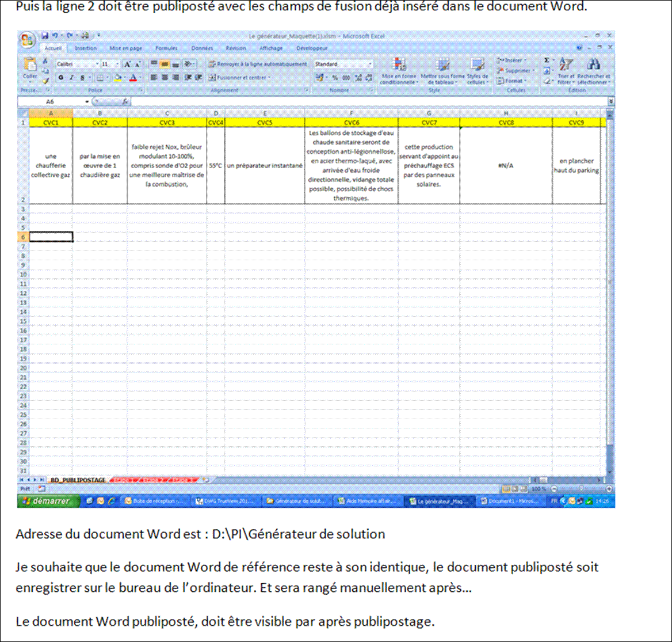
Task: Open the Formules ribbon tab
Action: (x=166, y=48)
